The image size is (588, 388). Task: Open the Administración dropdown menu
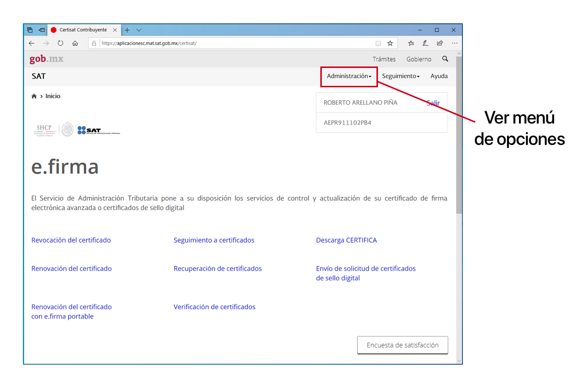tap(349, 76)
